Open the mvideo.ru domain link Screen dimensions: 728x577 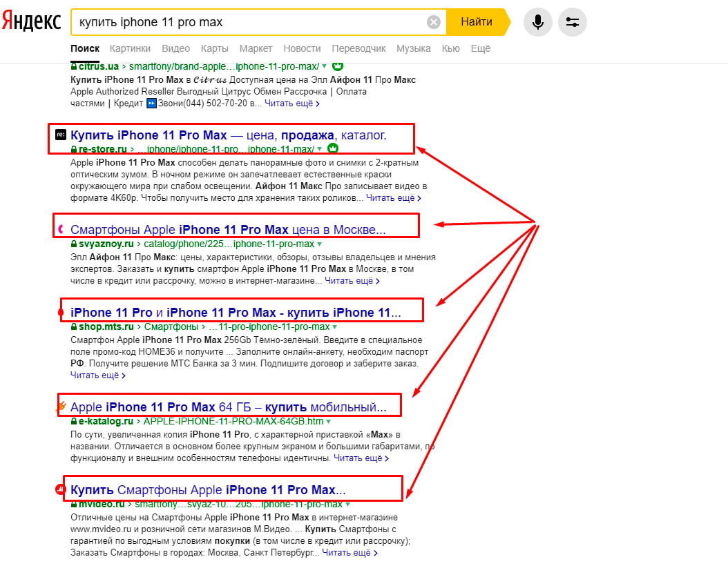click(x=102, y=504)
